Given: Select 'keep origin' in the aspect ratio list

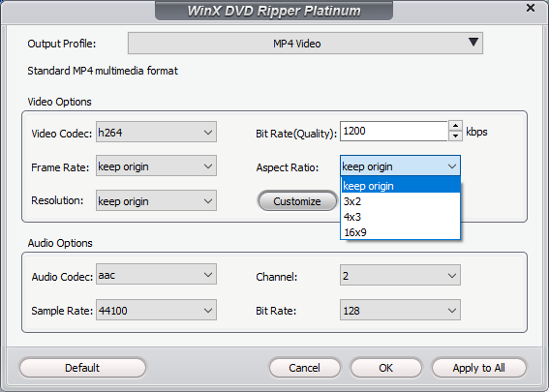Looking at the screenshot, I should [x=400, y=185].
